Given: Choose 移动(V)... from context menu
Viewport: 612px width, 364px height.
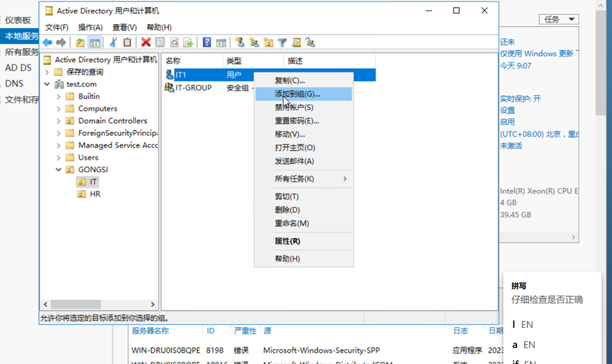Looking at the screenshot, I should tap(304, 134).
